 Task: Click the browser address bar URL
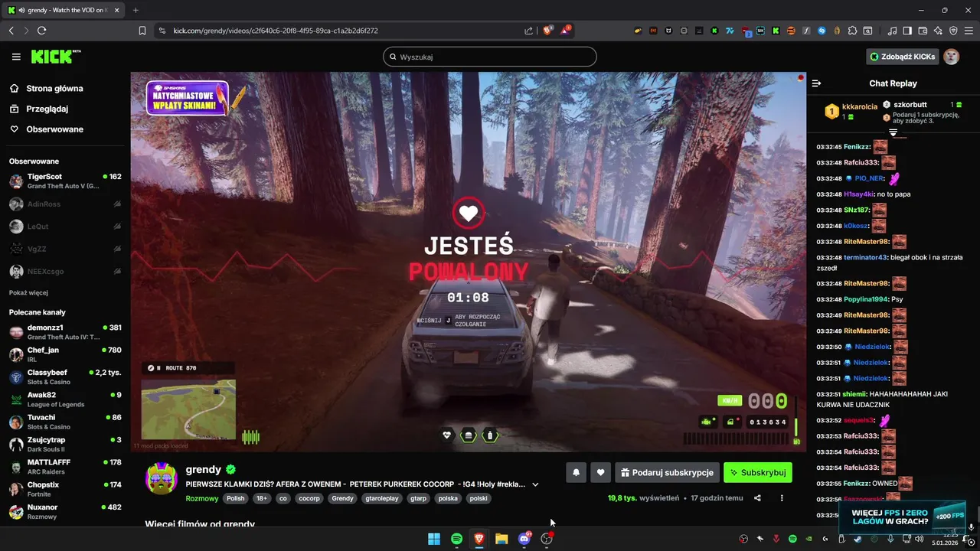(276, 31)
